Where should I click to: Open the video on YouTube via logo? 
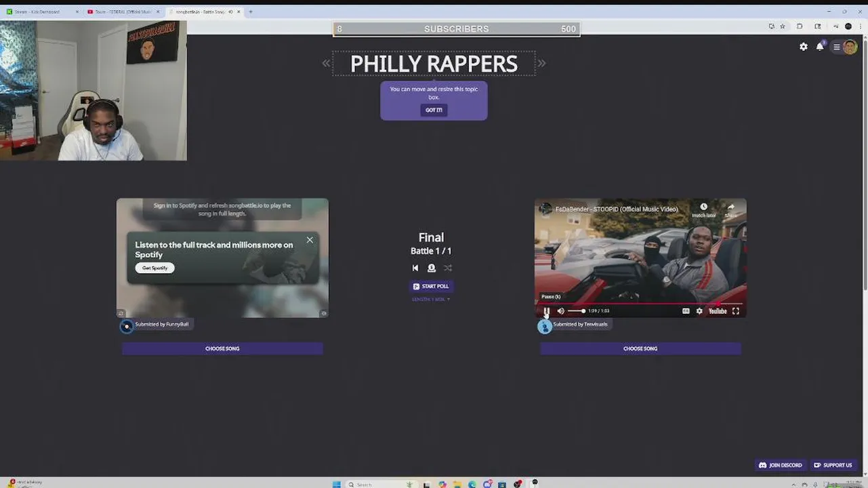point(718,311)
